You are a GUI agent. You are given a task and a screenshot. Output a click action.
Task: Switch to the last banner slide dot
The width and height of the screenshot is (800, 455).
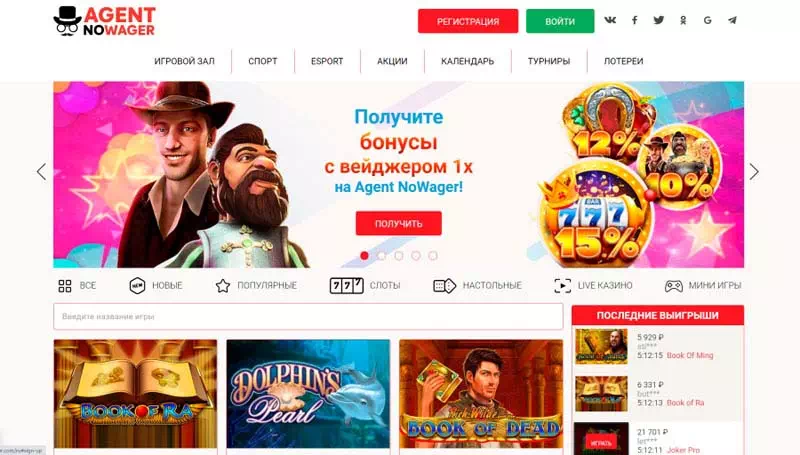(433, 256)
